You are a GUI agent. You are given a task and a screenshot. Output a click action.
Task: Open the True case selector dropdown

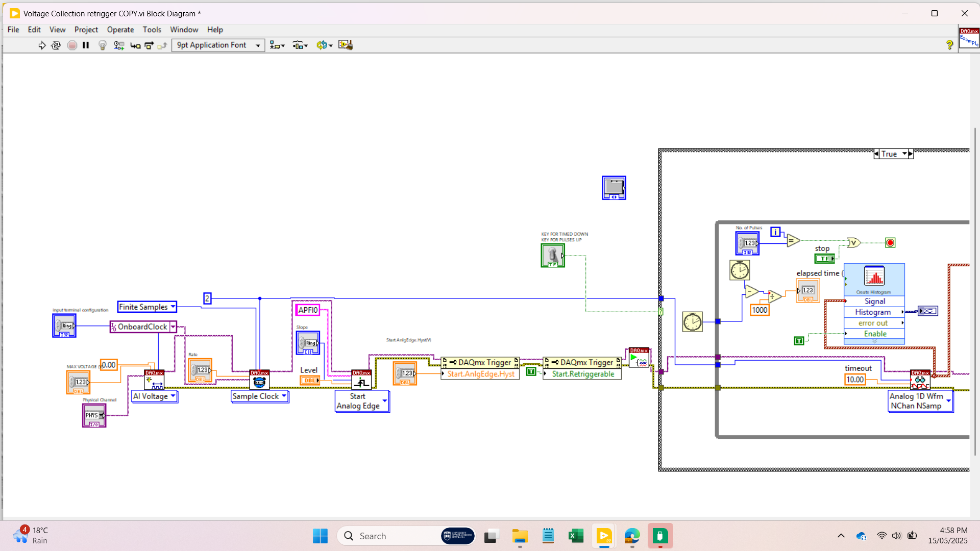click(x=904, y=154)
